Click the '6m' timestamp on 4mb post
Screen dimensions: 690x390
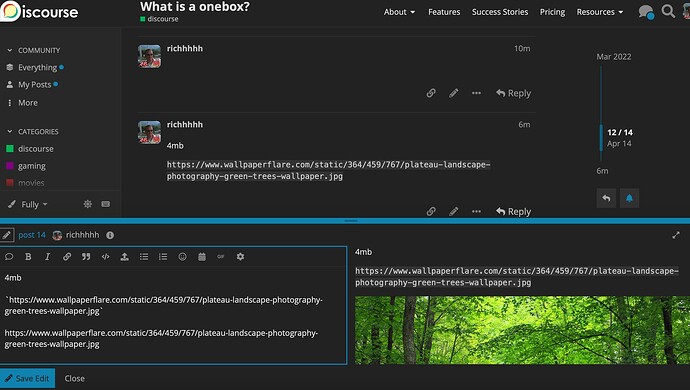524,125
